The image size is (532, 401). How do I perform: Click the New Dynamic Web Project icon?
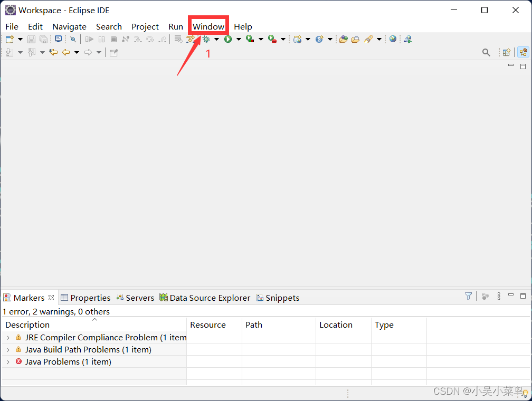pos(298,40)
